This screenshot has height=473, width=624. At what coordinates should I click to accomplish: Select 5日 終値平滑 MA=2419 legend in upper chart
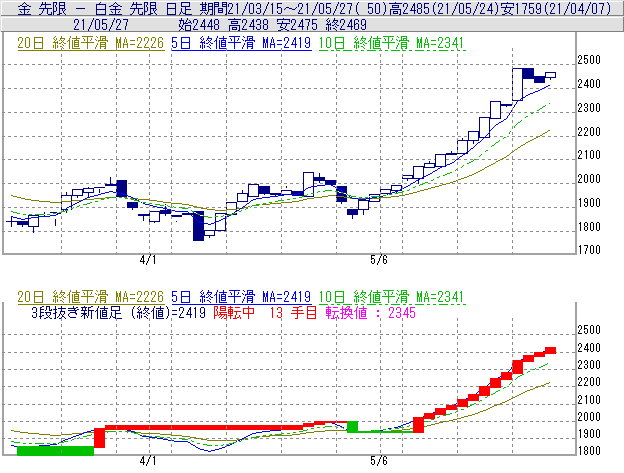(x=241, y=43)
